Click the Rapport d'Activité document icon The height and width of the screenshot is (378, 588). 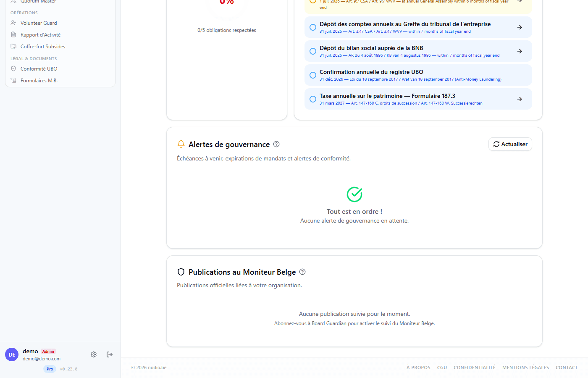(13, 35)
